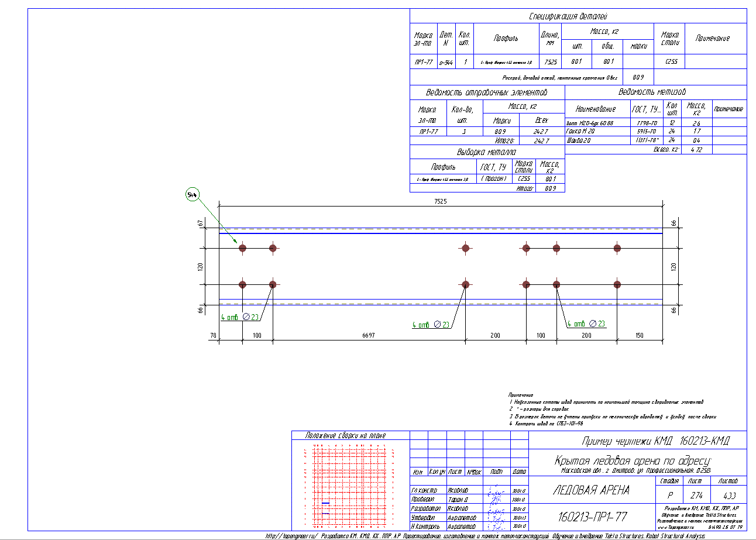Click the dimension value 6697
This screenshot has height=540, width=756.
[368, 335]
